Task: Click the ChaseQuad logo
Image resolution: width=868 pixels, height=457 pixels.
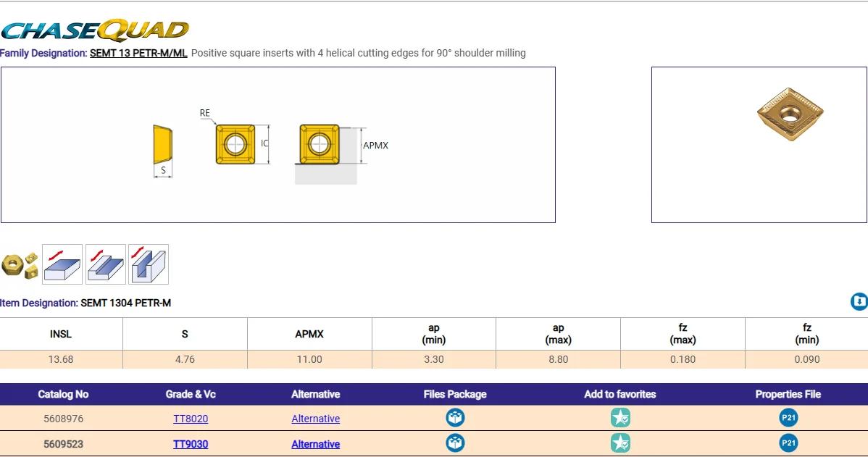Action: click(x=95, y=30)
